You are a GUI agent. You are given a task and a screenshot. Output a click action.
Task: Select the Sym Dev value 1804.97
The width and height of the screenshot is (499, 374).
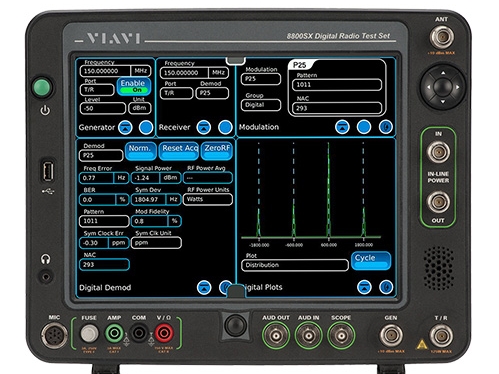(149, 200)
